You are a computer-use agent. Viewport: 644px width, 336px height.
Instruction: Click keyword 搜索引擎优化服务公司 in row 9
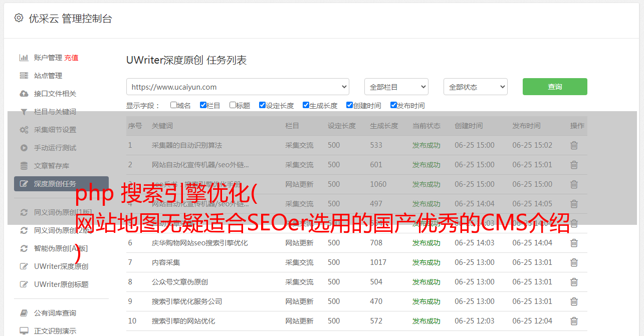coord(187,301)
